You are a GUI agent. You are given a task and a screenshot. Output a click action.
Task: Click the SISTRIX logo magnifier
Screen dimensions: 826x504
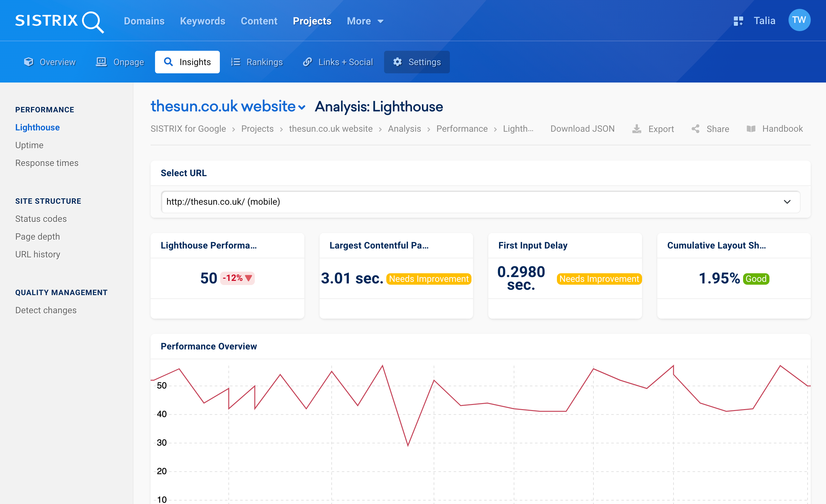tap(93, 22)
